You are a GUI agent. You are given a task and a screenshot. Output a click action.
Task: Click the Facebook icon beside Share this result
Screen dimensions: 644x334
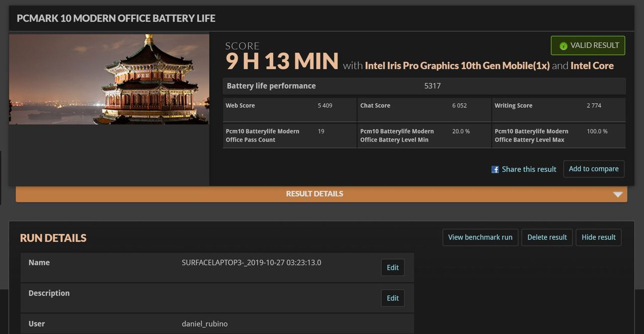[x=495, y=170]
